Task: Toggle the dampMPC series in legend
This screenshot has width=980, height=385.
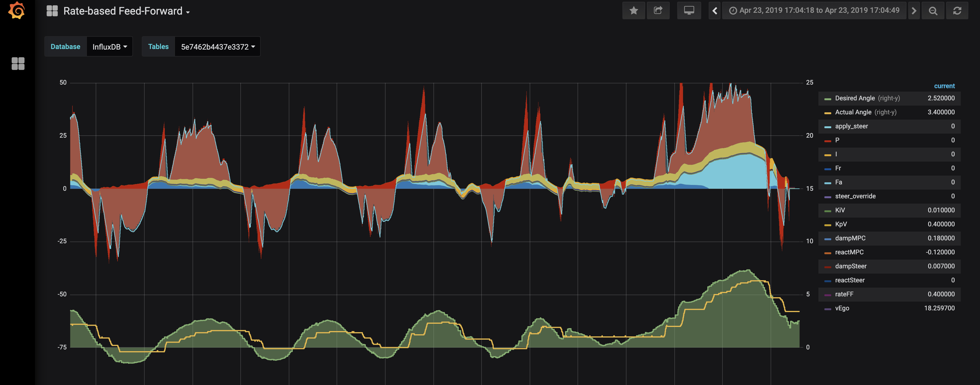Action: (850, 238)
